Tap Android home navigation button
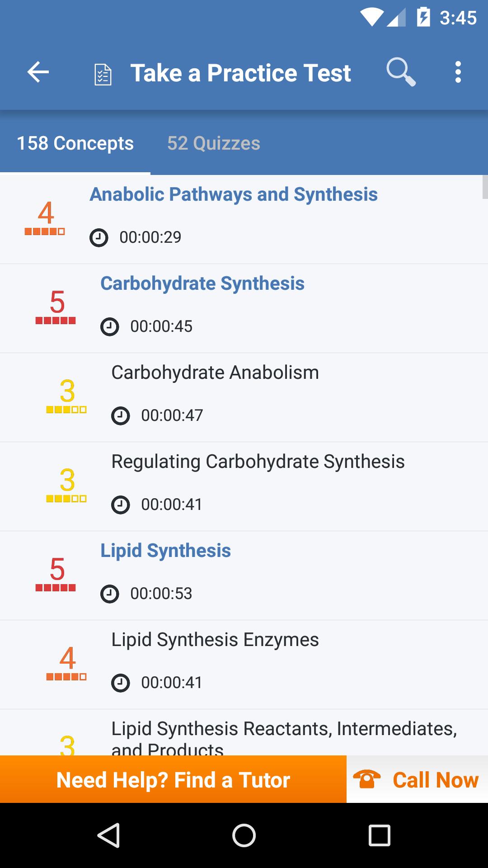This screenshot has height=868, width=488. click(244, 835)
